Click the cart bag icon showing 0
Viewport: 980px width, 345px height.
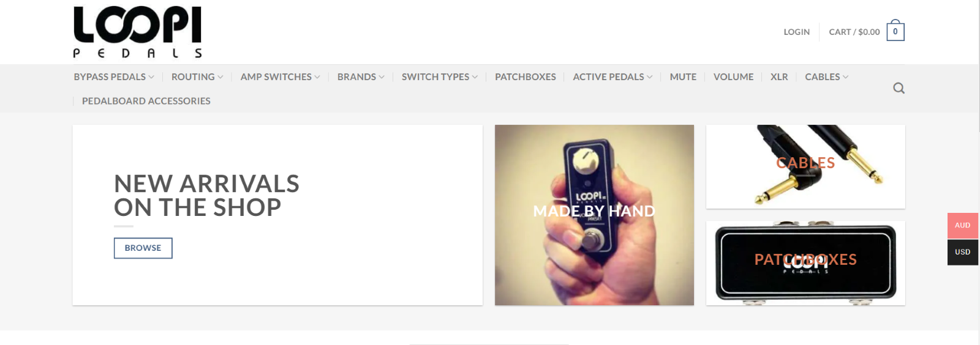(x=895, y=31)
